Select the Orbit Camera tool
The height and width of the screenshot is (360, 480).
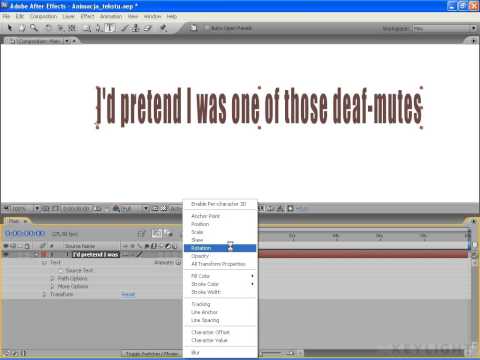(x=61, y=28)
